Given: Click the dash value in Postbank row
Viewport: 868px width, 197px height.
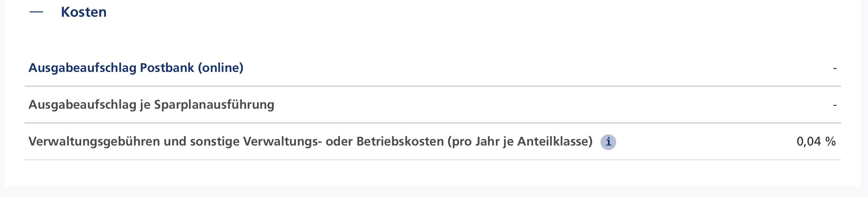Looking at the screenshot, I should point(835,68).
